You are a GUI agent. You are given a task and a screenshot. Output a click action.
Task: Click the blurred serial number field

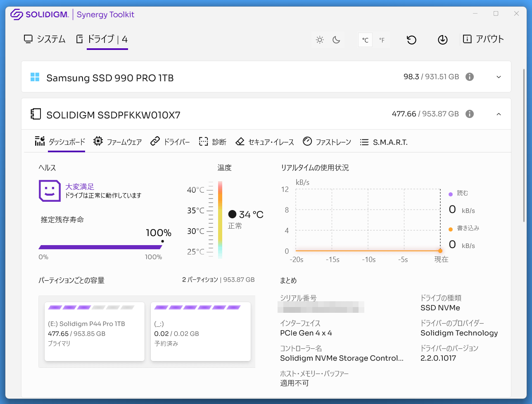(321, 307)
